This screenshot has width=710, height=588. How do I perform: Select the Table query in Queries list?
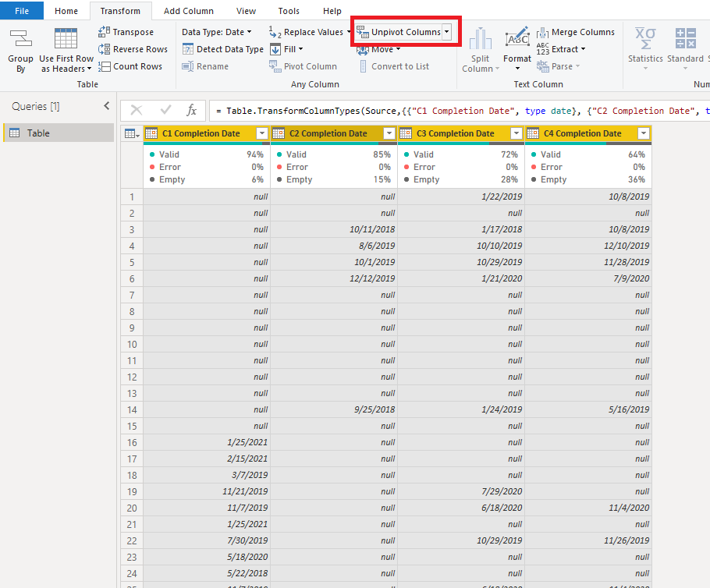(x=59, y=133)
